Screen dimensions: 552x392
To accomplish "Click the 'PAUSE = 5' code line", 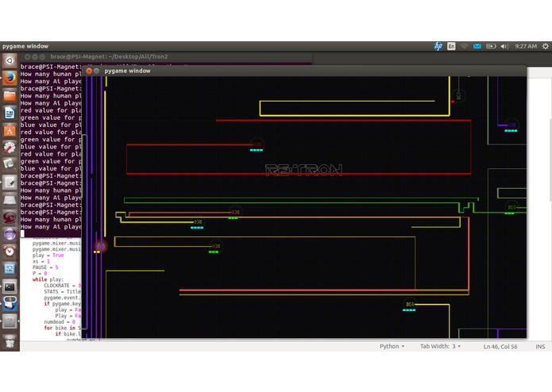I will tap(45, 267).
